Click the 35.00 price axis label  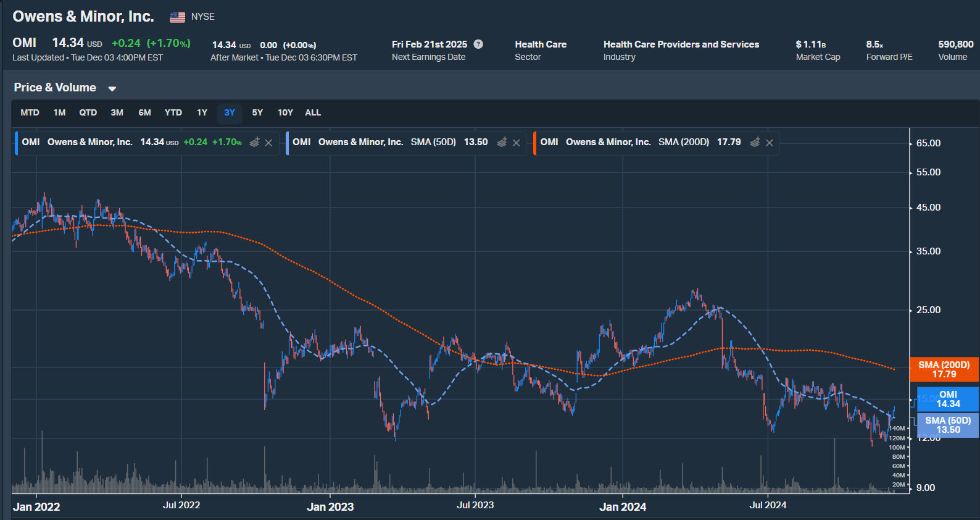coord(928,251)
